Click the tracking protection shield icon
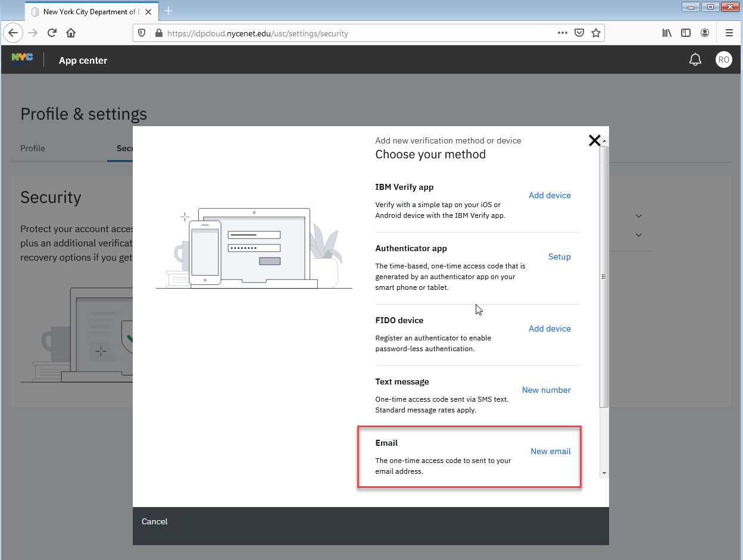 (142, 33)
